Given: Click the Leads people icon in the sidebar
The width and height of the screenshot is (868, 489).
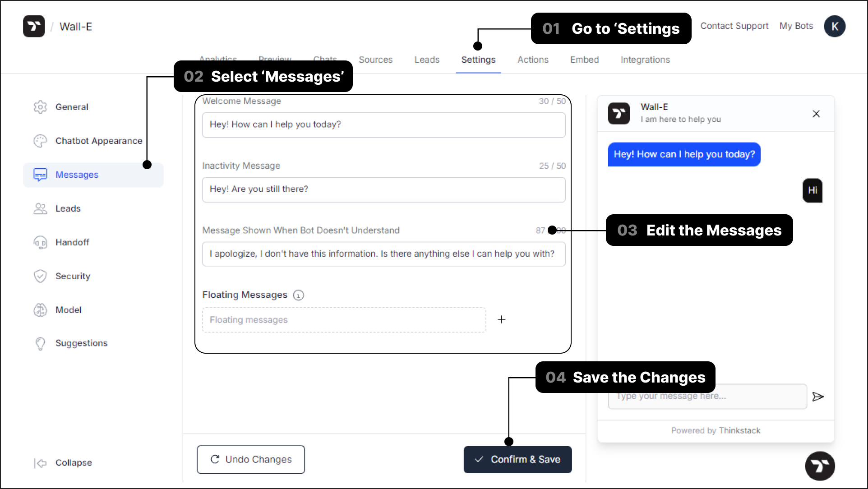Looking at the screenshot, I should pos(40,208).
